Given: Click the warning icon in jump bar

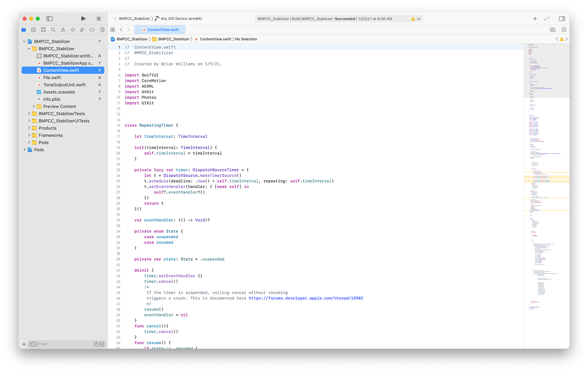Looking at the screenshot, I should 562,39.
